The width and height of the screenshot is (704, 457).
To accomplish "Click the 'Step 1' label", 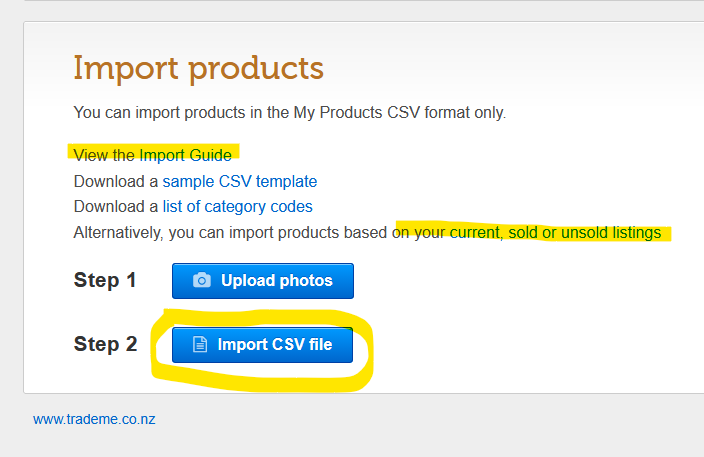I will (x=105, y=281).
